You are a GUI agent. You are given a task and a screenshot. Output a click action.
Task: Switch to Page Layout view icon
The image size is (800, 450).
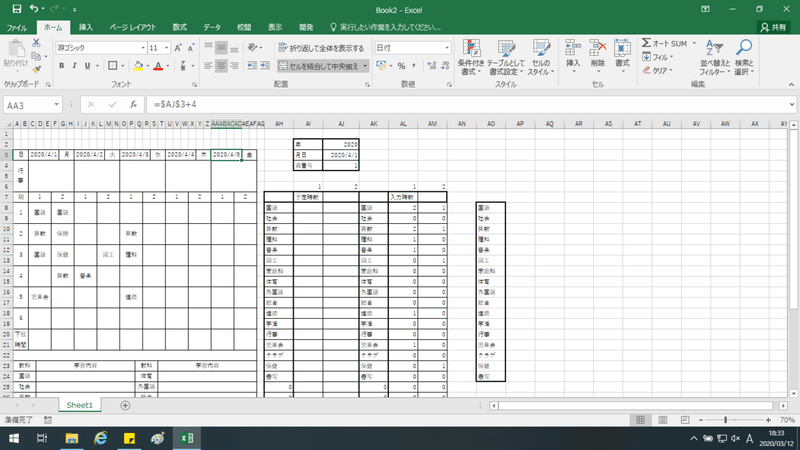click(x=663, y=420)
